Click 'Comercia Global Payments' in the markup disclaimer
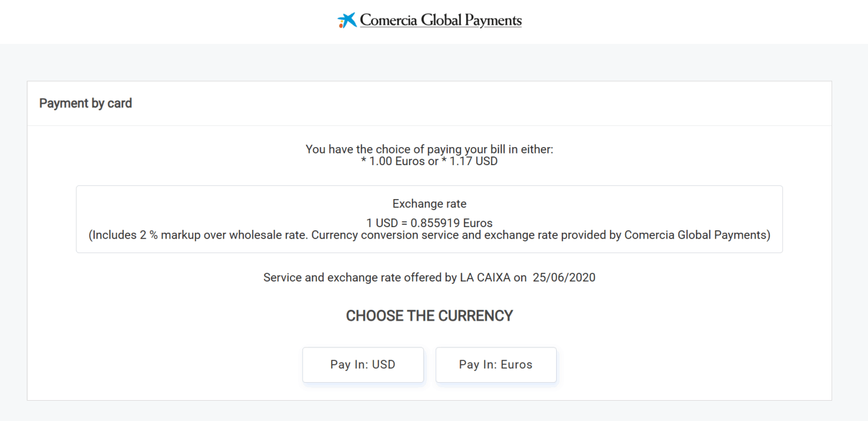 [696, 236]
